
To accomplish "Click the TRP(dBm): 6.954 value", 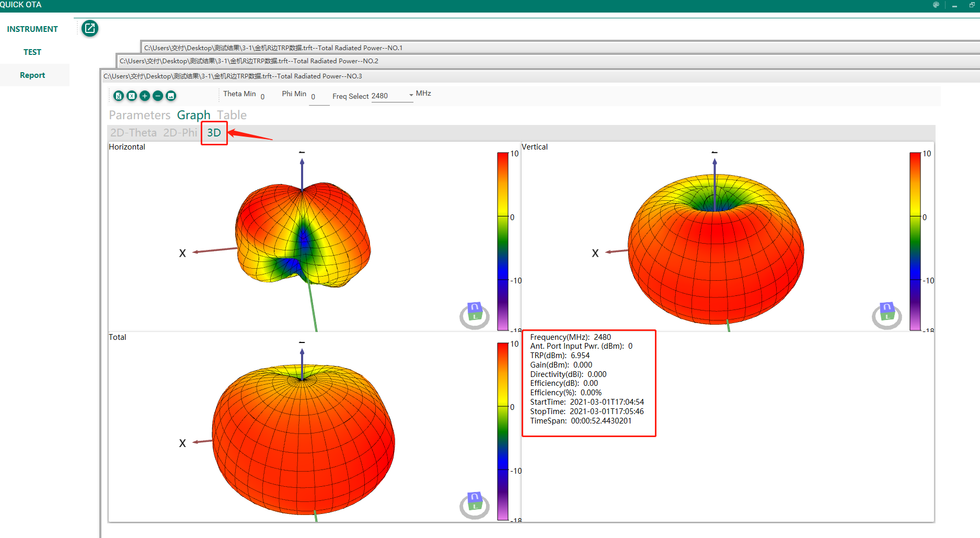I will tap(560, 356).
